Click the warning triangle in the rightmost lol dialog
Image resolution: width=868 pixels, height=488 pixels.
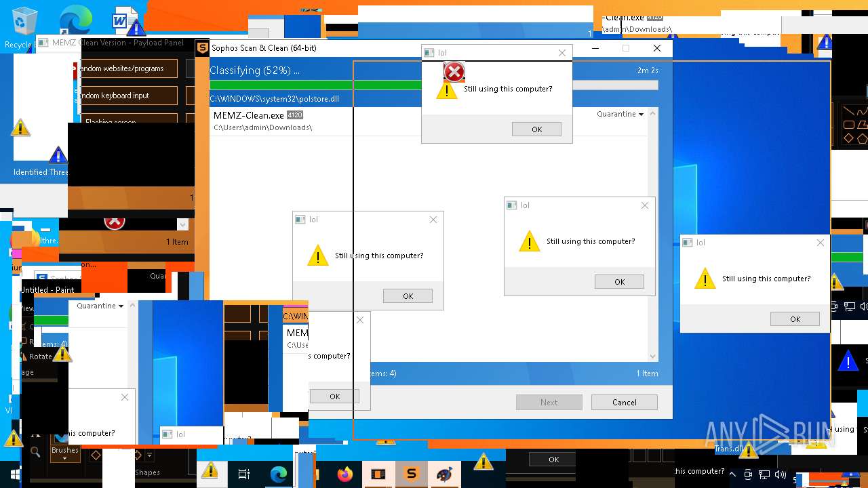tap(705, 279)
